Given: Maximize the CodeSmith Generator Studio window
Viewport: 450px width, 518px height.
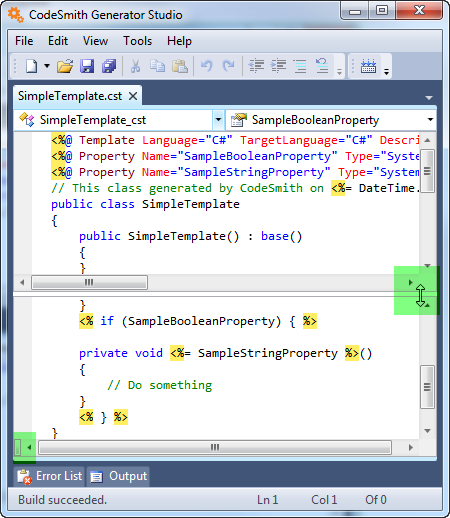Looking at the screenshot, I should pyautogui.click(x=382, y=11).
